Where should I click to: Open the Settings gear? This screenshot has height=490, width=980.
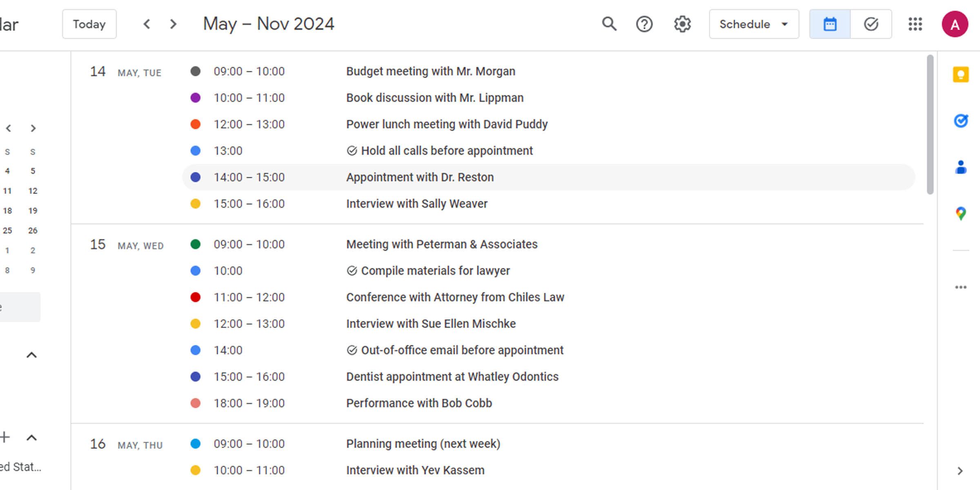[x=682, y=24]
